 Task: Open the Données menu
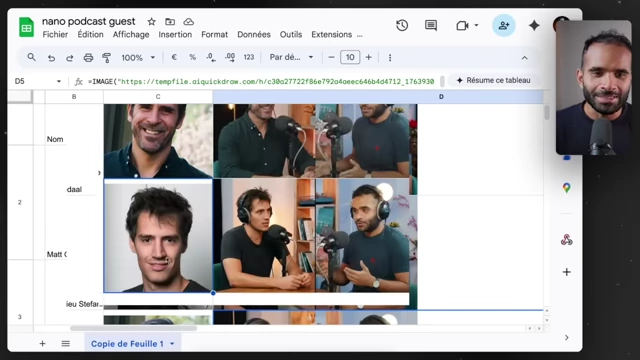pos(254,35)
